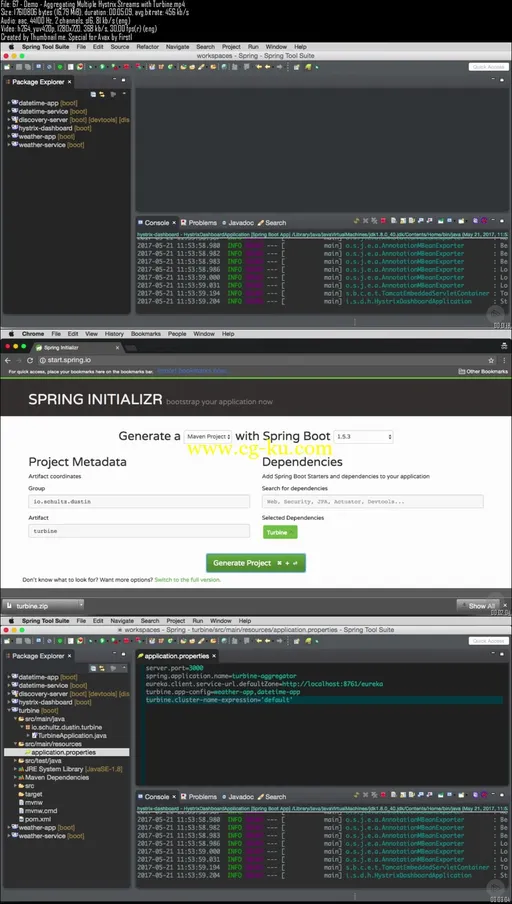Image resolution: width=512 pixels, height=904 pixels.
Task: Open the People menu in Chrome
Action: (x=177, y=334)
